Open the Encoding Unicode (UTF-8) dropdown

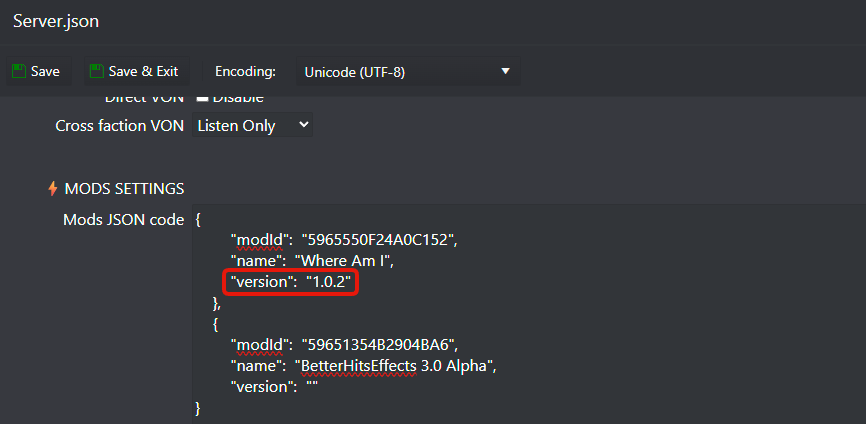point(406,72)
